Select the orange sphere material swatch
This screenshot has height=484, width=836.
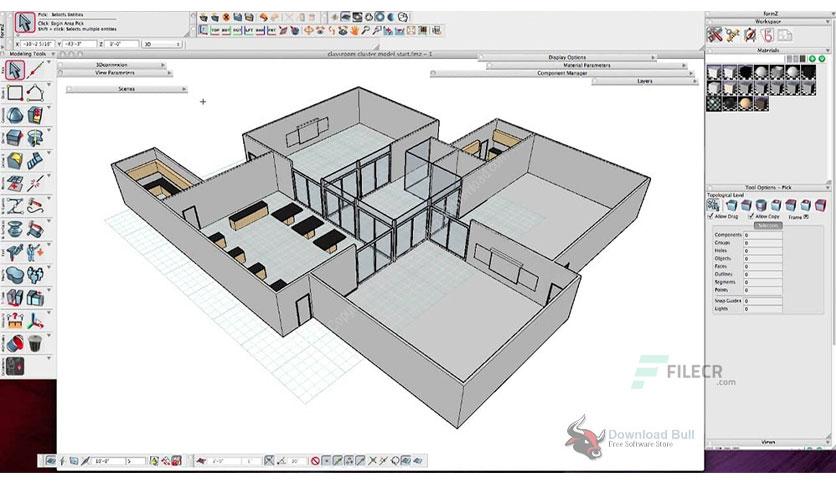tap(745, 103)
